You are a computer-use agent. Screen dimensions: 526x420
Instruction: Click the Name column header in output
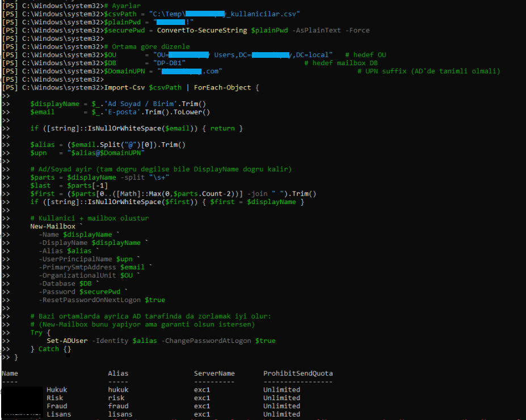click(10, 374)
